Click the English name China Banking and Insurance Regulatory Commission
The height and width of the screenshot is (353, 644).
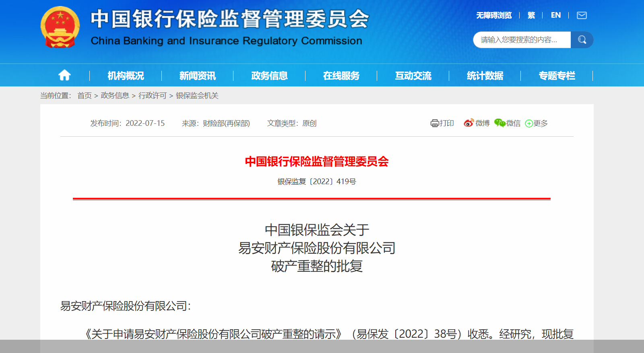pyautogui.click(x=226, y=41)
